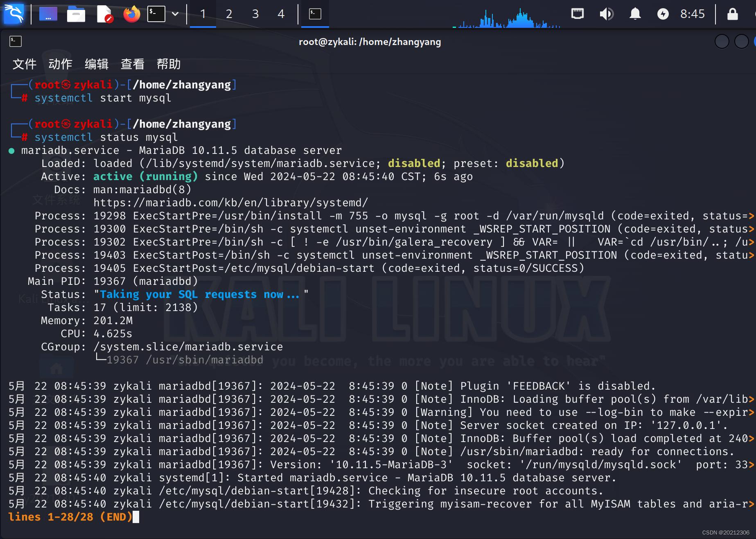Click the yellow 'disabled' after mariadb.service path

[x=414, y=163]
